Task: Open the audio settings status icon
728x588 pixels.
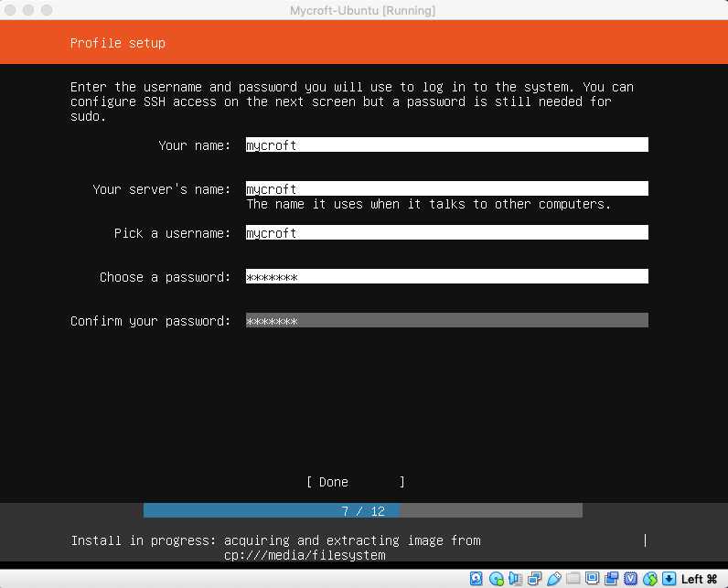Action: [x=515, y=578]
